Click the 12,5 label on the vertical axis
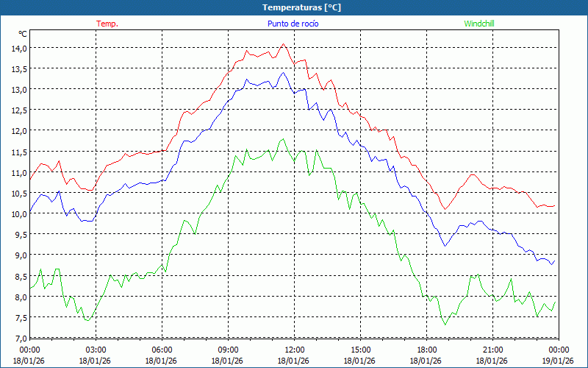 [18, 110]
